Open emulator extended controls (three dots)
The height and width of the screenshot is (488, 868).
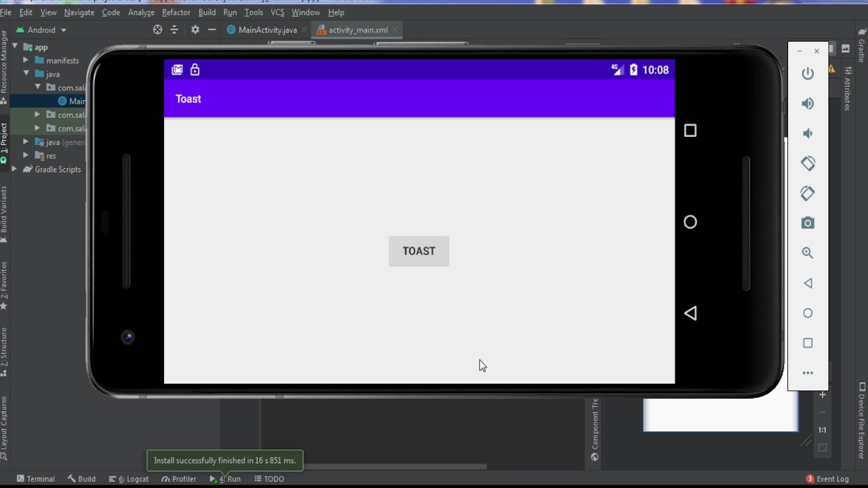tap(808, 373)
